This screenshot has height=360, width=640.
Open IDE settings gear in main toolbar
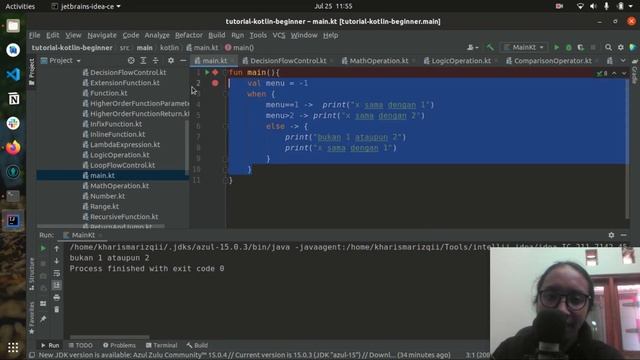(620, 47)
